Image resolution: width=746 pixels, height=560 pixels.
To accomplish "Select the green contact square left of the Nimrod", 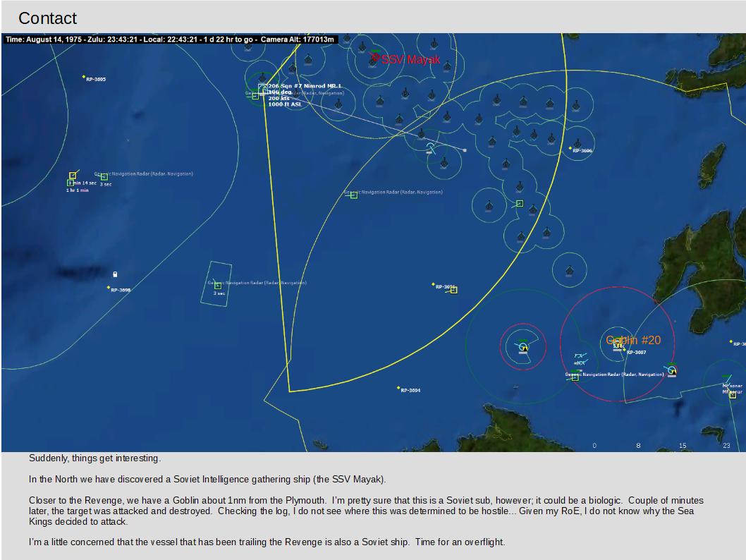I will coord(255,96).
